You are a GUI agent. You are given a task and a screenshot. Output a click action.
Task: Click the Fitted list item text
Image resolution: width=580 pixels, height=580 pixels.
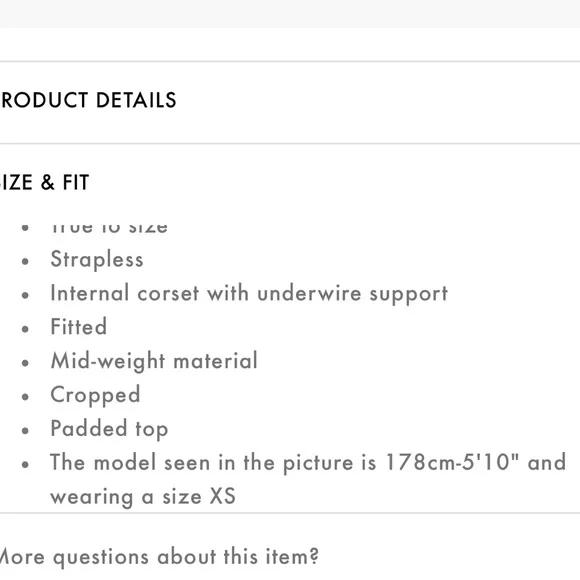(x=79, y=327)
